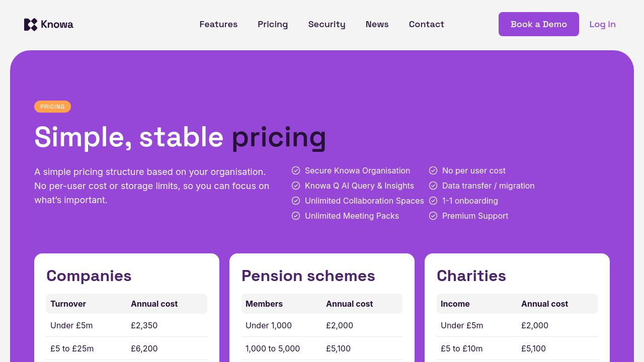Click the Knowa logo icon

click(31, 25)
